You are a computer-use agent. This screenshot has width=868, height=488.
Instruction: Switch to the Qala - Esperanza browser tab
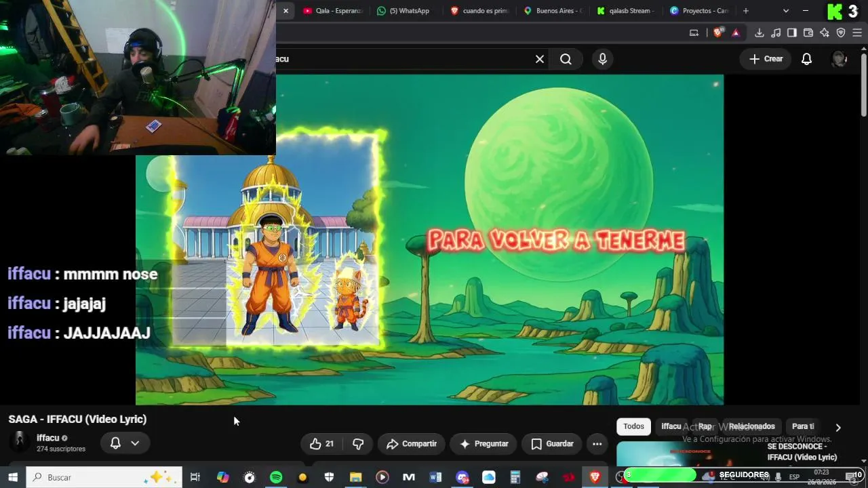pyautogui.click(x=332, y=11)
